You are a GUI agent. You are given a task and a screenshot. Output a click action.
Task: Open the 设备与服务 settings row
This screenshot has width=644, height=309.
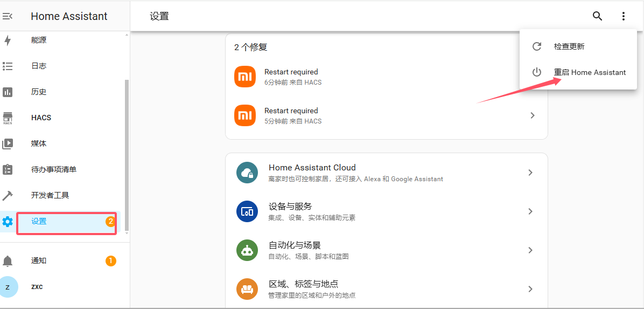tap(387, 211)
